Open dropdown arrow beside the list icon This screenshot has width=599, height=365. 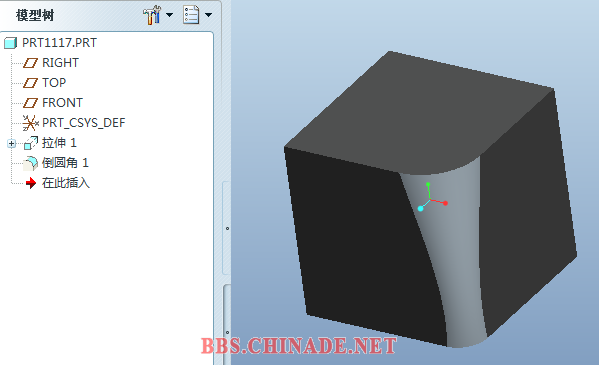pos(208,15)
